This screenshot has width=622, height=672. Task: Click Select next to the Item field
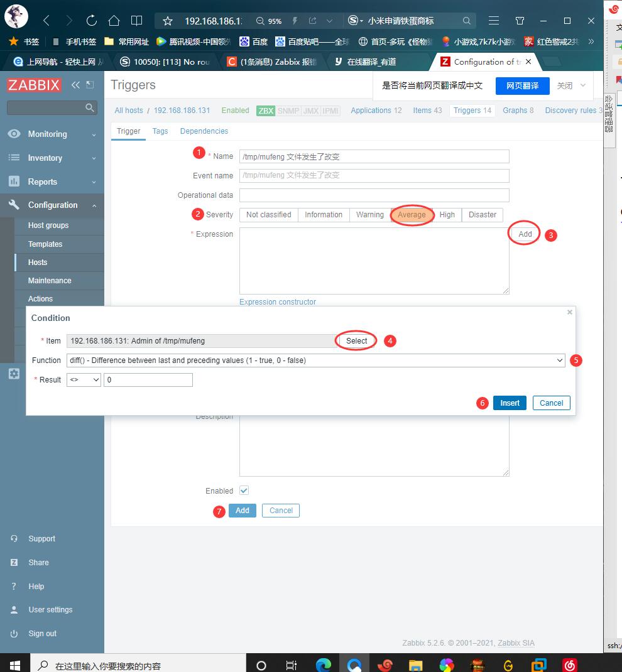[356, 341]
